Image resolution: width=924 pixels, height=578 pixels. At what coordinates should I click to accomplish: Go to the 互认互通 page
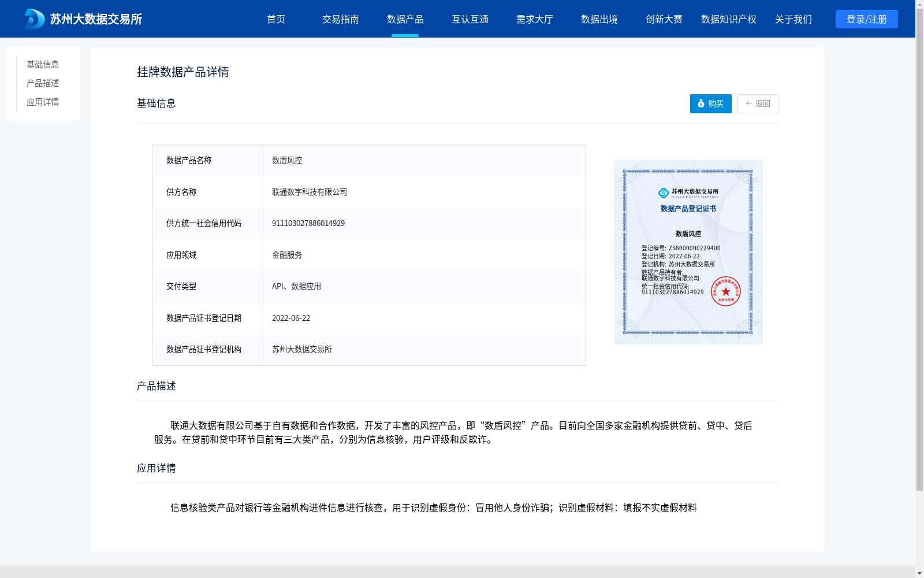[x=470, y=19]
